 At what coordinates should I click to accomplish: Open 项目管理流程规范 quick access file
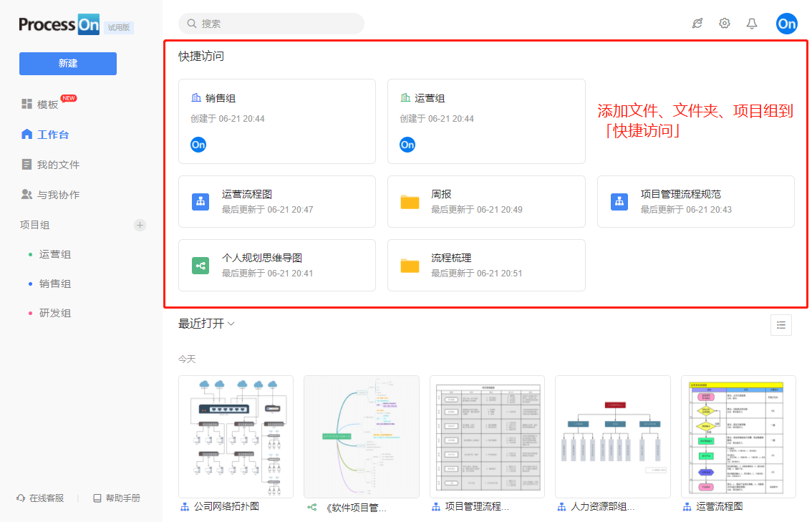(695, 201)
